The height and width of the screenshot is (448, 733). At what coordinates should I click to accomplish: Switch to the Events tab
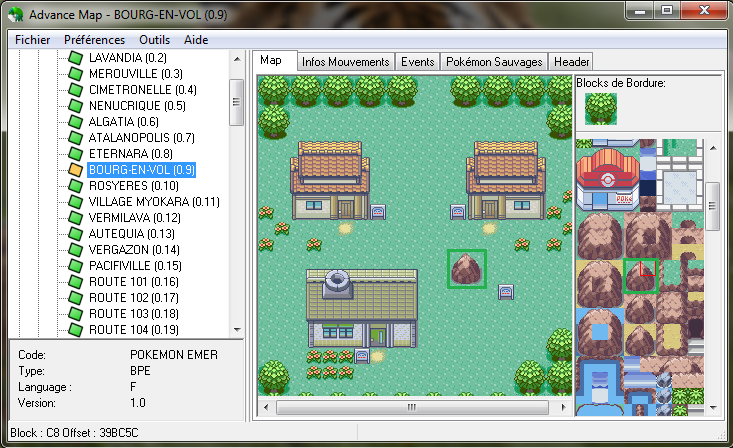(x=417, y=62)
